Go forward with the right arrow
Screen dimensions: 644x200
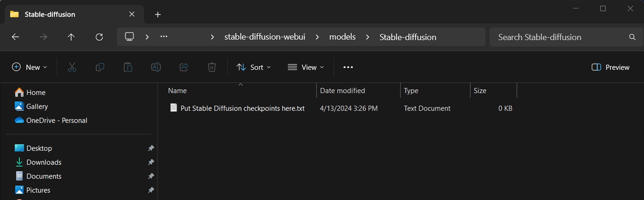[x=43, y=37]
